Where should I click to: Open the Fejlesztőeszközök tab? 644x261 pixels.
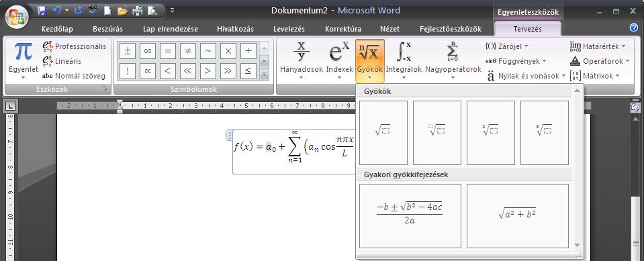pyautogui.click(x=451, y=29)
